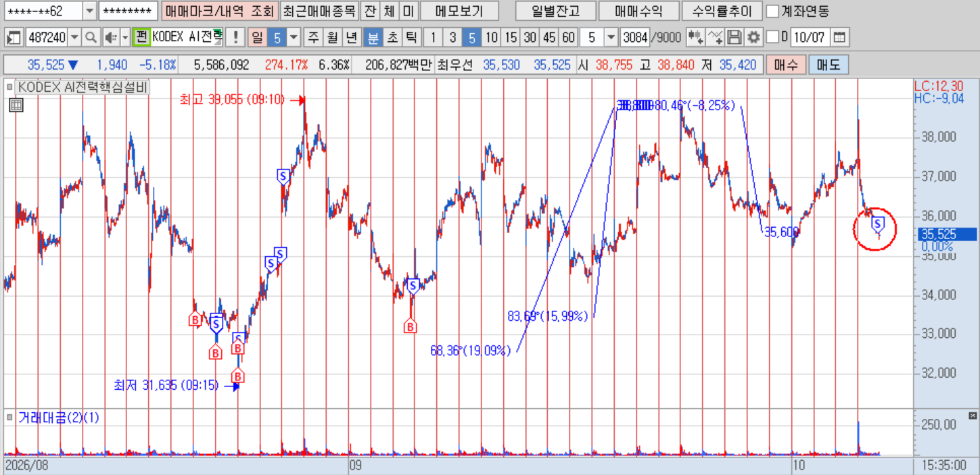The image size is (980, 475).
Task: Open the minute interval dropdown after 60
Action: point(611,37)
